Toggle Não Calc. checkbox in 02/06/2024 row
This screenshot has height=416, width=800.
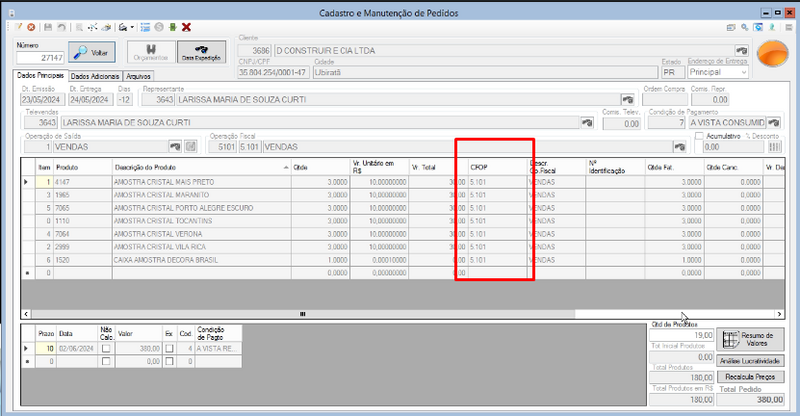(x=106, y=348)
